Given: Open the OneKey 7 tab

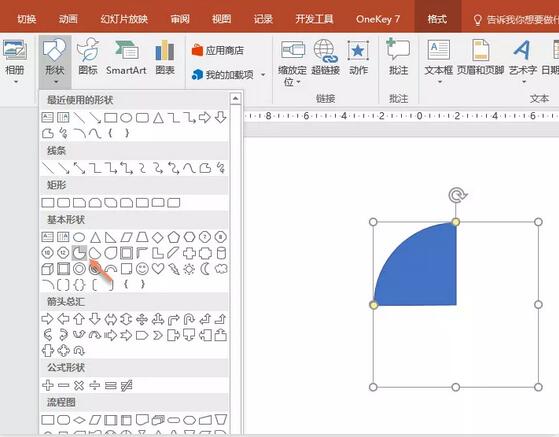Looking at the screenshot, I should click(378, 19).
